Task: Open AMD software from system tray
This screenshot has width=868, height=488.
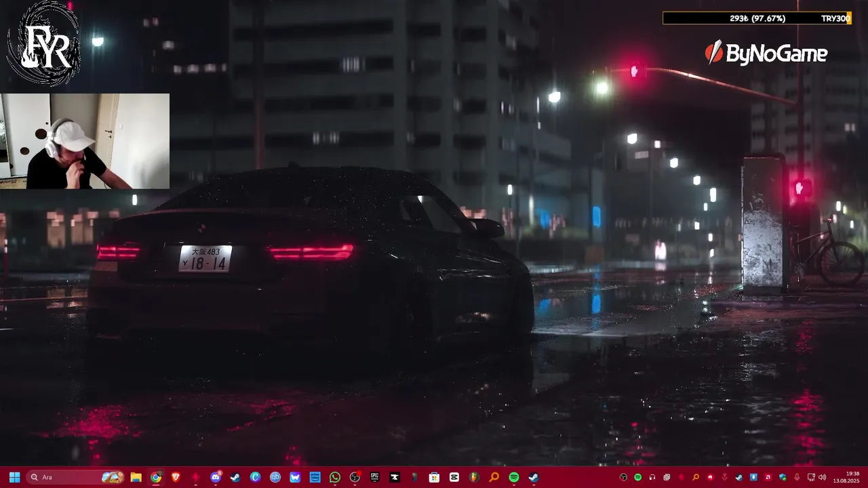Action: (768, 477)
